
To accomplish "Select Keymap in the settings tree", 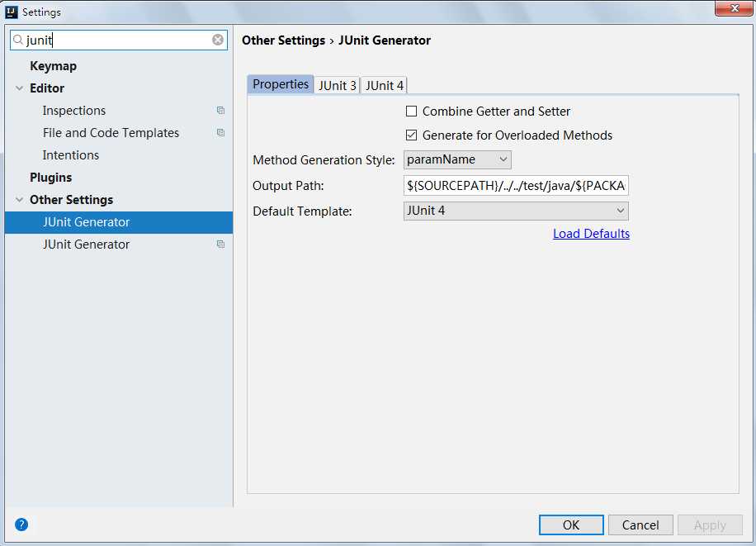I will point(53,66).
